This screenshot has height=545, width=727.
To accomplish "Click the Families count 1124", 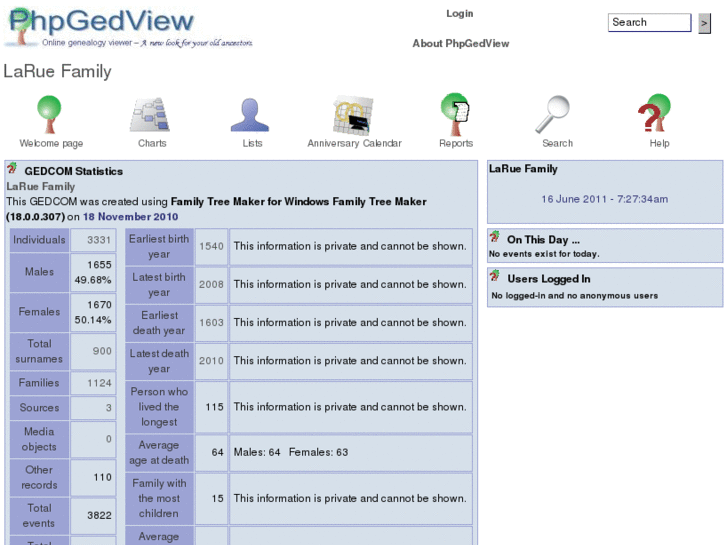I will (x=99, y=383).
